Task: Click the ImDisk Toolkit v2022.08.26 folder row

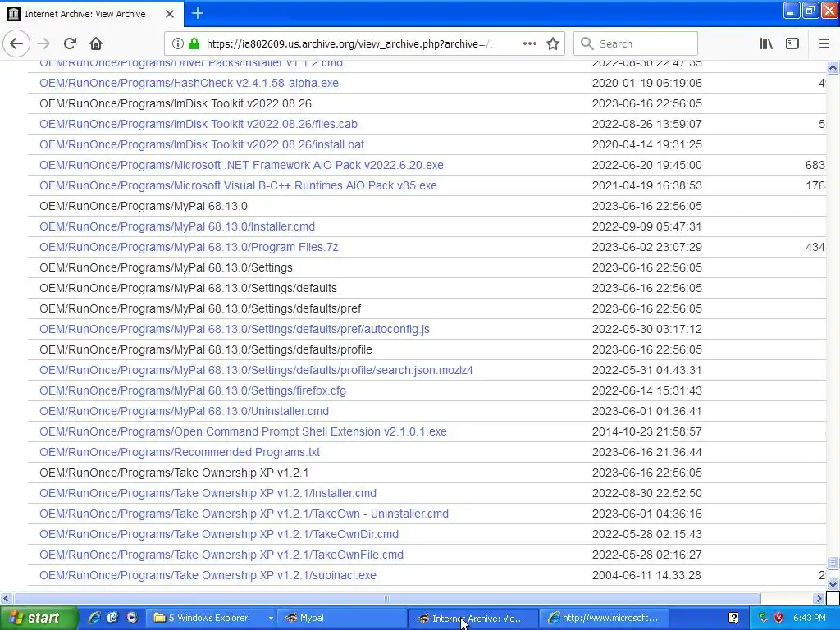Action: tap(427, 103)
